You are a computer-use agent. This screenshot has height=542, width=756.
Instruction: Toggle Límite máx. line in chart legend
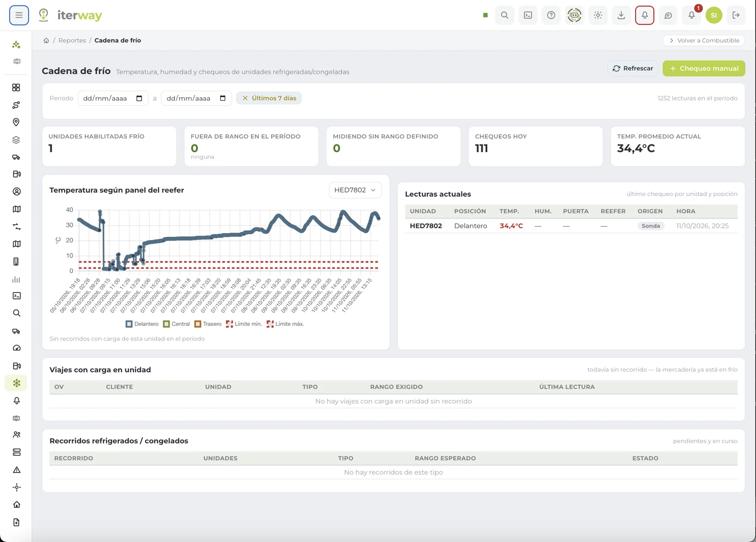pyautogui.click(x=285, y=324)
